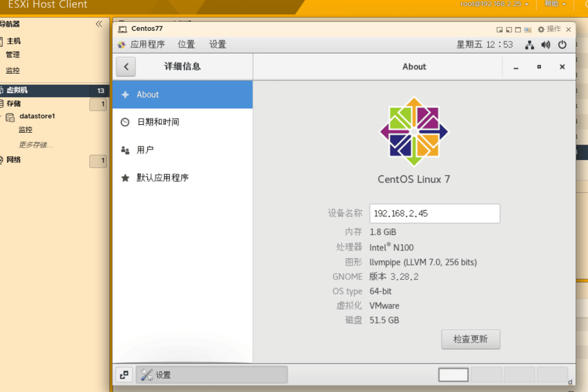Click the volume icon on GNOME top bar
This screenshot has height=392, width=588.
(545, 44)
